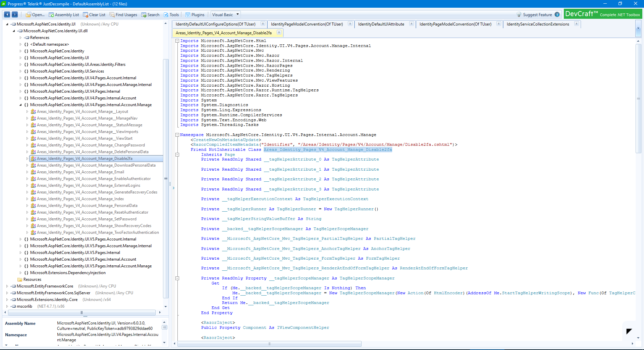Open the tab overflow list dropdown
644x350 pixels.
638,29
